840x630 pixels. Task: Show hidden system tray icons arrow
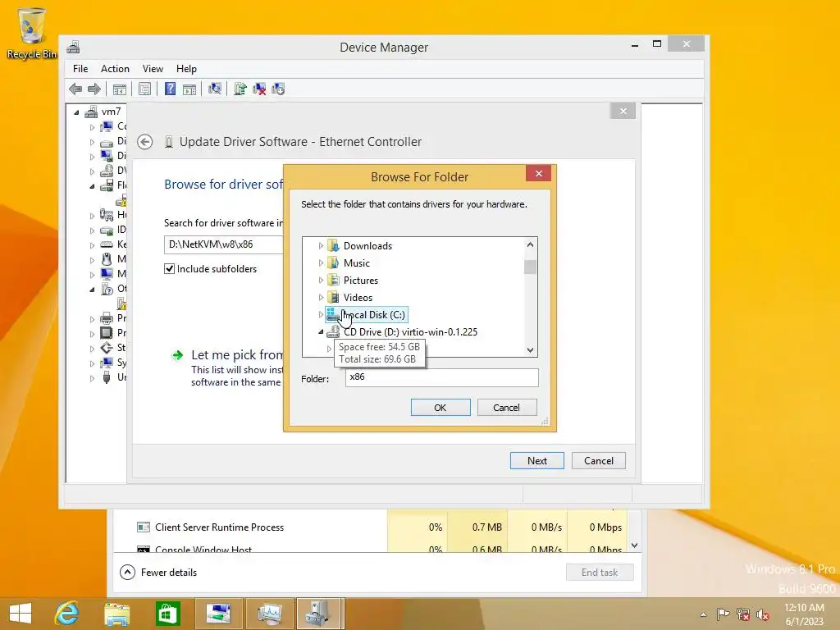[703, 615]
